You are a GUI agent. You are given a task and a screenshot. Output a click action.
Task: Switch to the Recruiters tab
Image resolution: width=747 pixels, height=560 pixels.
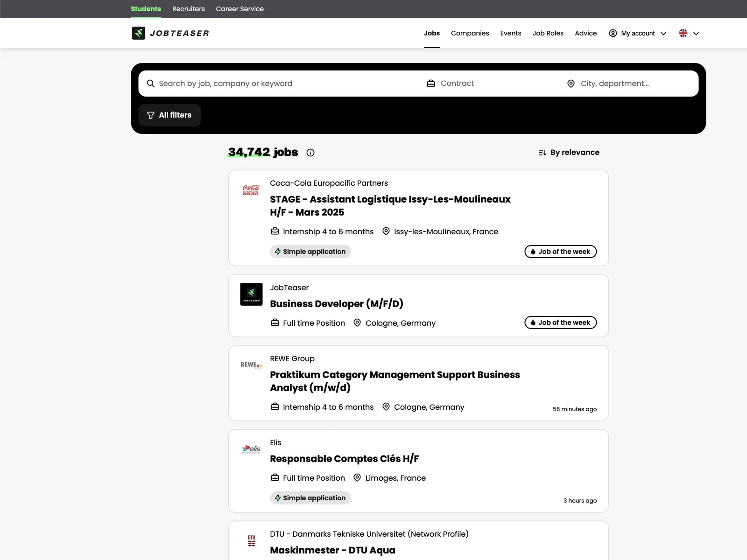189,9
